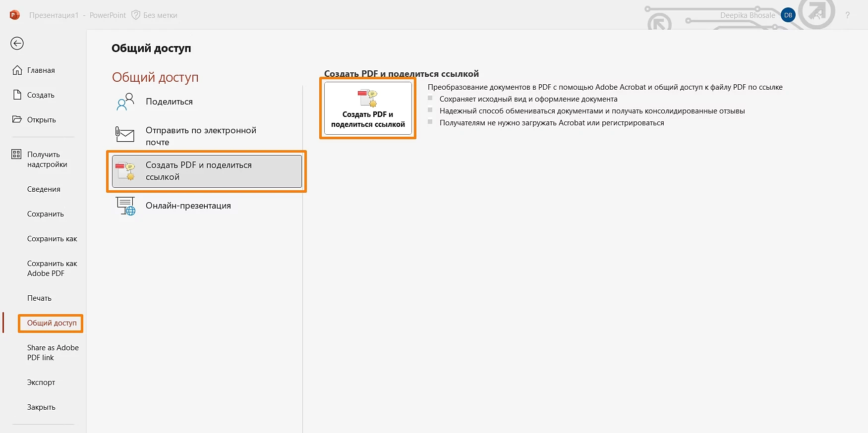Switch to the Экспорт page
Viewport: 868px width, 433px height.
[x=41, y=382]
